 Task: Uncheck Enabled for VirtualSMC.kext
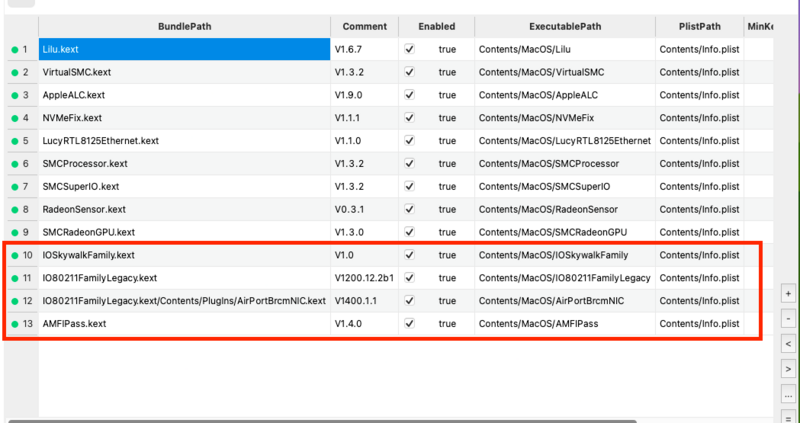[x=409, y=72]
